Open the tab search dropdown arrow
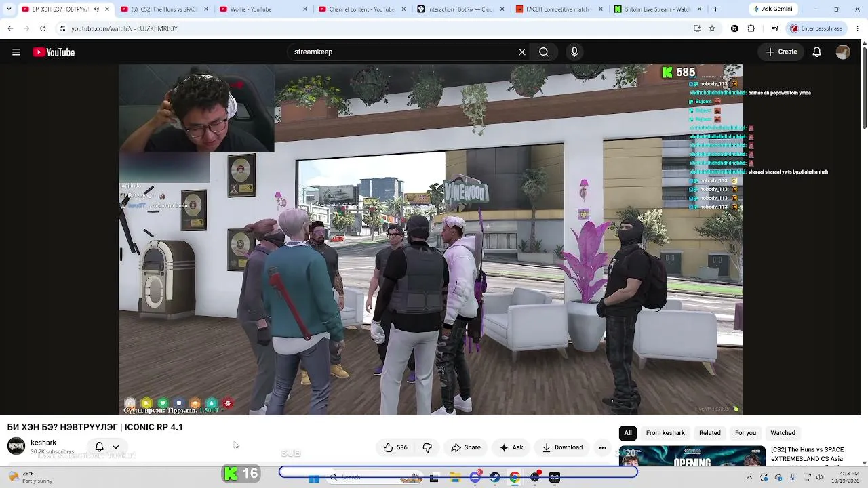Screen dimensions: 868x488 [x=9, y=9]
